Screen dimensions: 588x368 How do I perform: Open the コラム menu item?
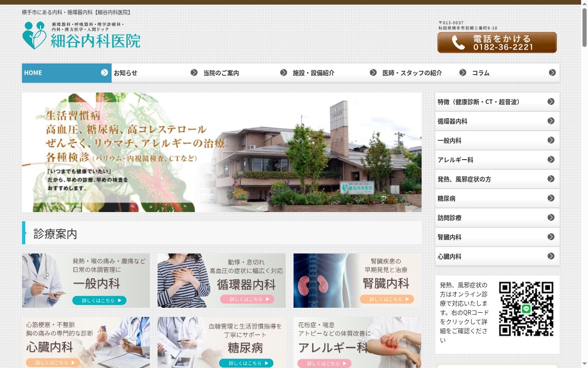pos(514,73)
